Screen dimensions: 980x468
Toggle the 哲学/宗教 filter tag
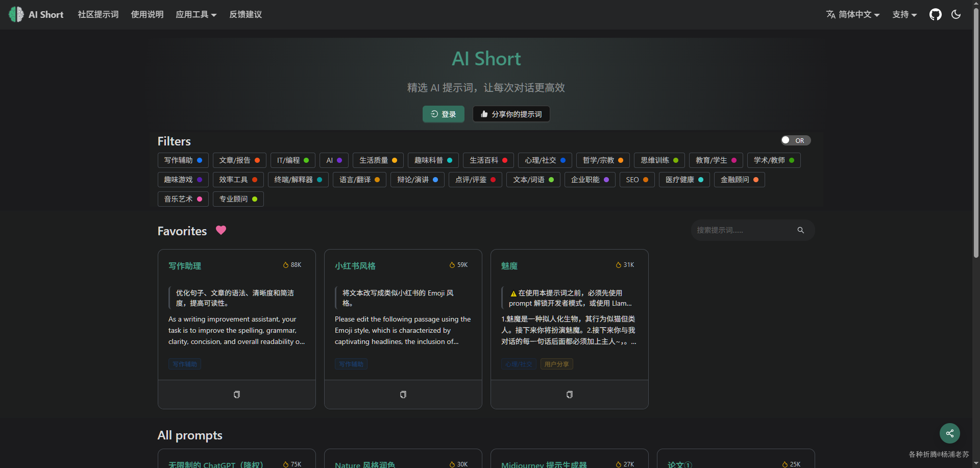[603, 160]
